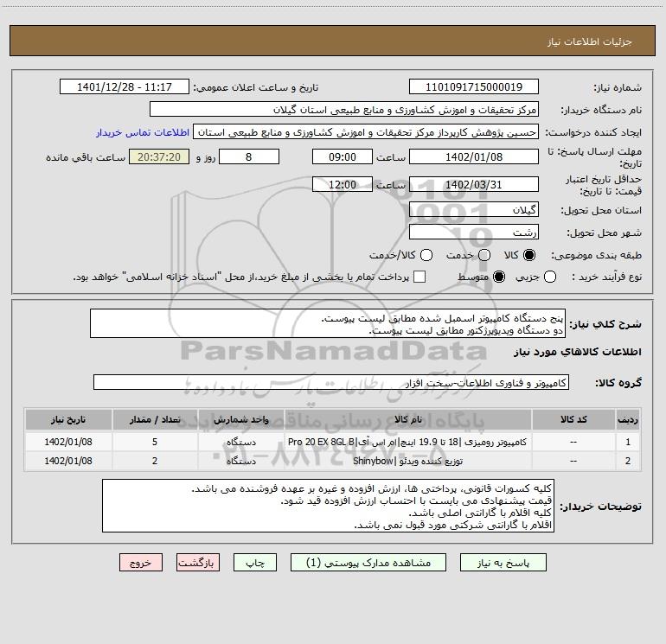Image resolution: width=666 pixels, height=644 pixels.
Task: Click the کد کالا column header
Action: point(573,419)
